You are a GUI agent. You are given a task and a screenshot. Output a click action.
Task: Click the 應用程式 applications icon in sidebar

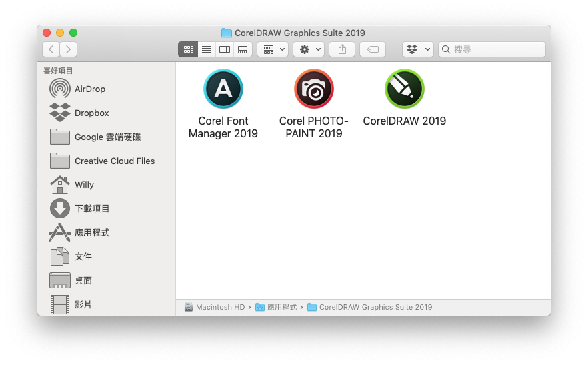click(59, 232)
